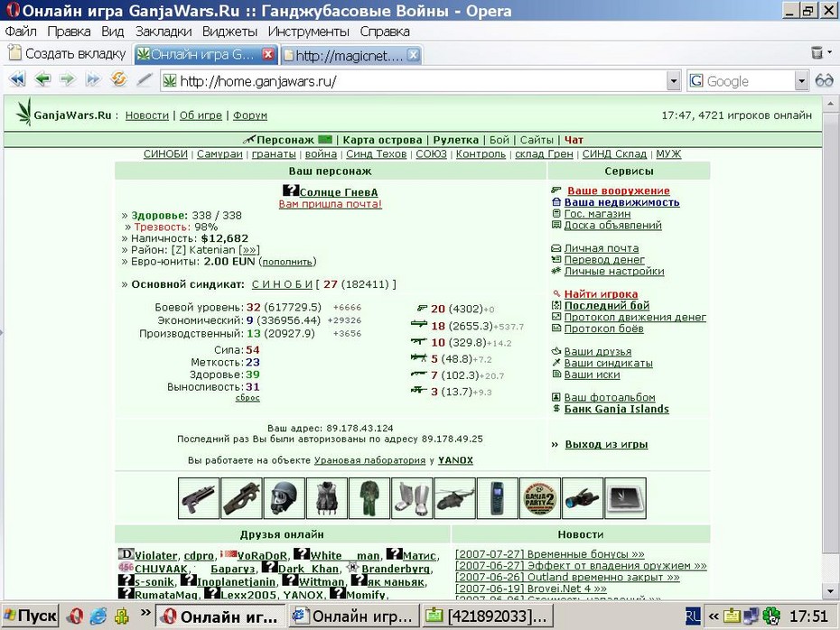The image size is (840, 630).
Task: Open the closed tabs trash icon
Action: click(x=817, y=52)
